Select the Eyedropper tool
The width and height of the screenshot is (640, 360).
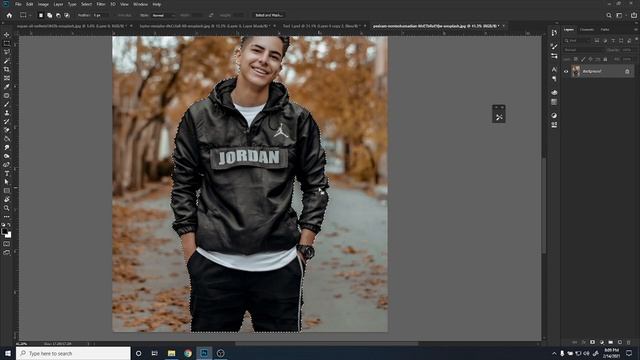pos(7,87)
